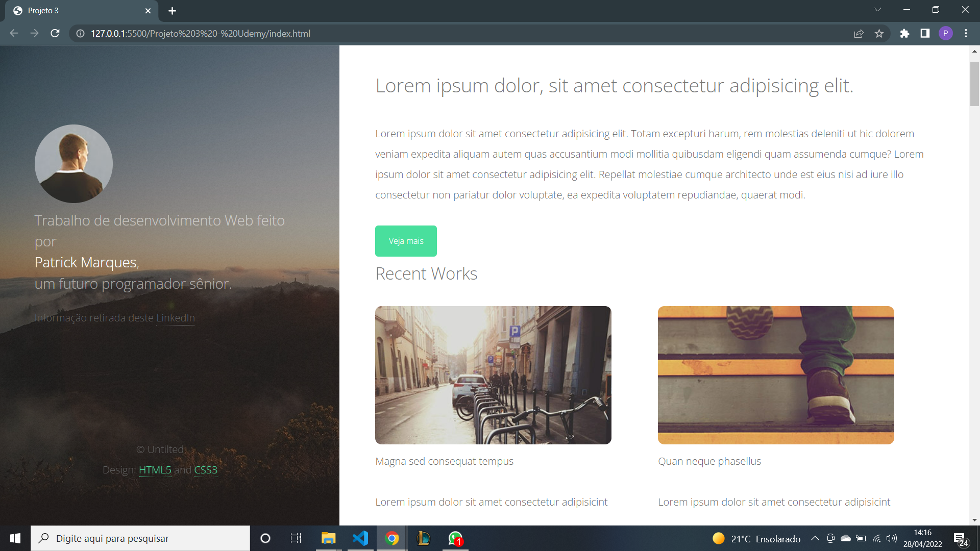The height and width of the screenshot is (551, 980).
Task: Click the circular profile photo
Action: (x=73, y=164)
